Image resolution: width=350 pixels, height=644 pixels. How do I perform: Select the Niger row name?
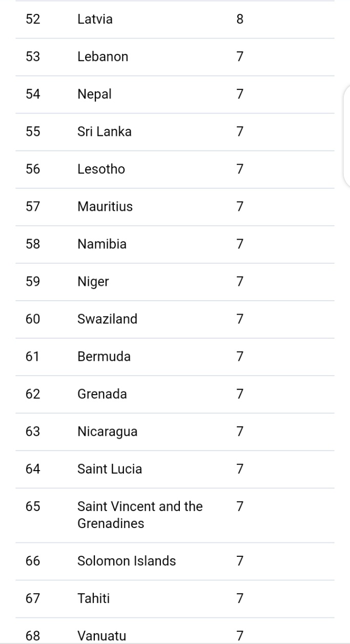[93, 282]
